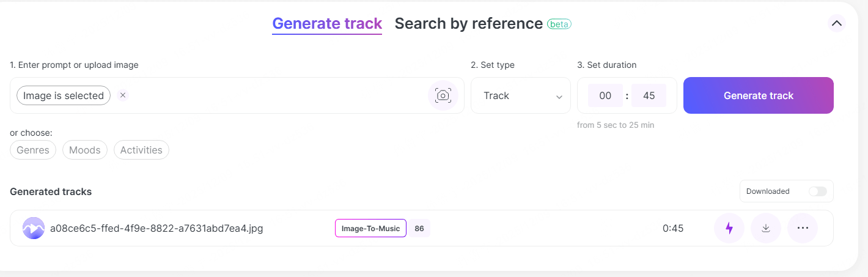This screenshot has width=868, height=277.
Task: Download the generated track
Action: point(765,228)
